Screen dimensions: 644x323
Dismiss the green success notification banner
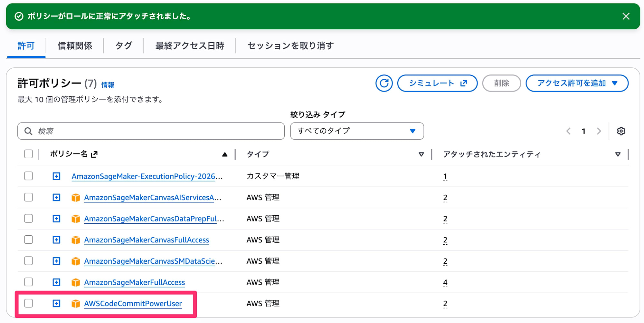(626, 16)
